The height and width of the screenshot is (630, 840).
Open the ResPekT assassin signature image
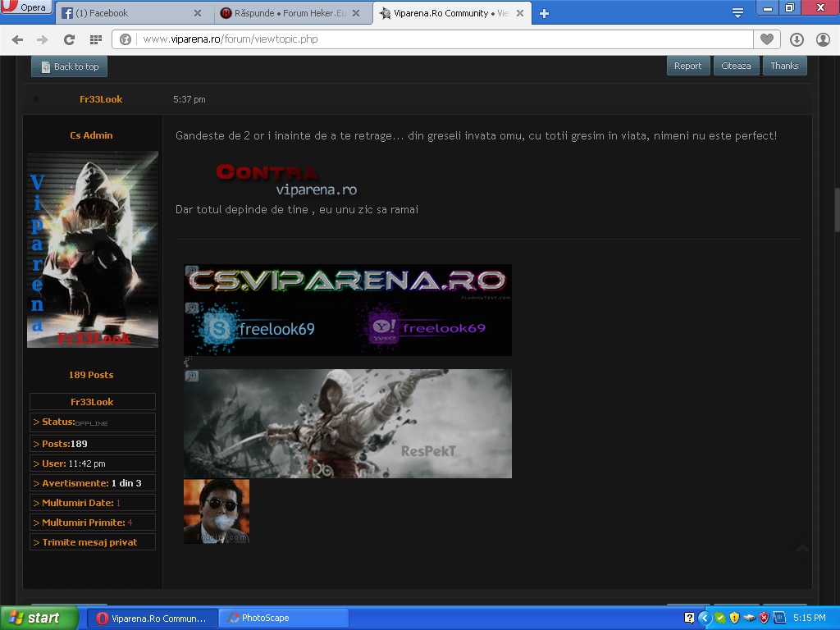pyautogui.click(x=348, y=423)
